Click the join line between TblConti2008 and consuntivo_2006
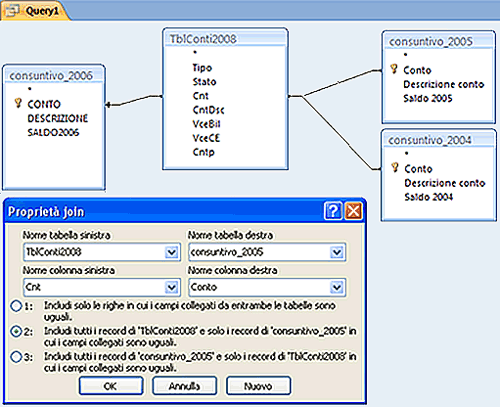The width and height of the screenshot is (500, 407). click(x=134, y=101)
